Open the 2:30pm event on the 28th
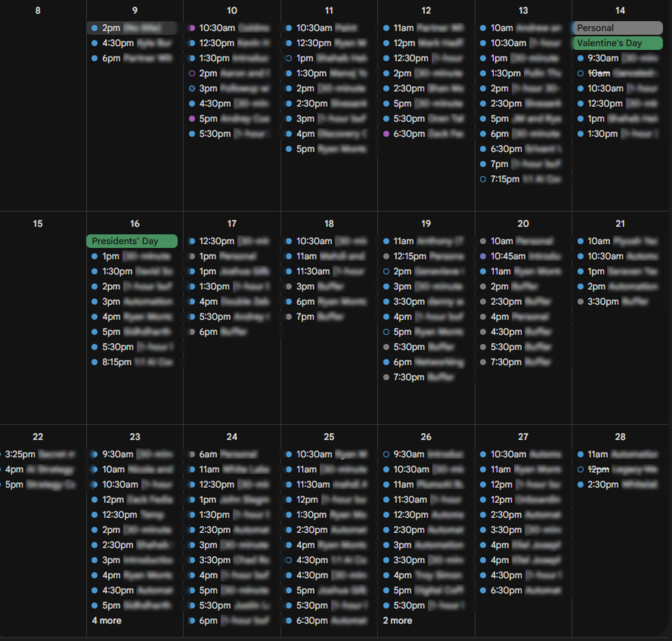This screenshot has width=672, height=641. (617, 484)
